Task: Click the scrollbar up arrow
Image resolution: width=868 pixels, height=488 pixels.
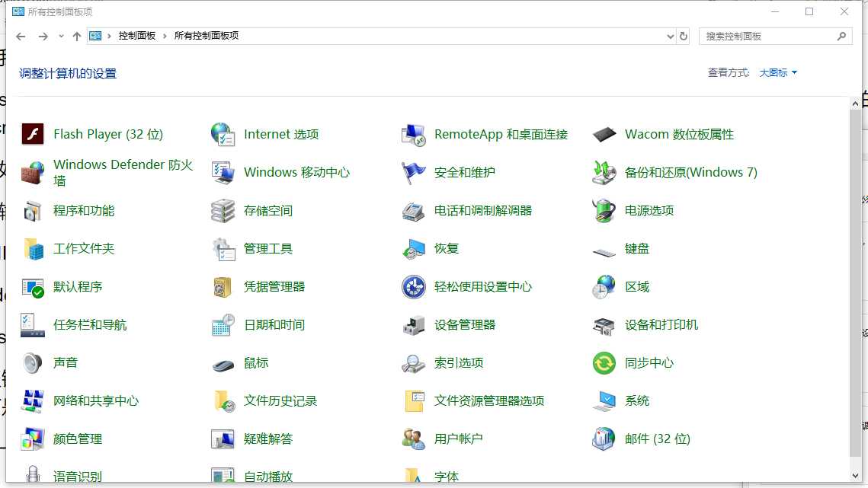Action: [855, 104]
